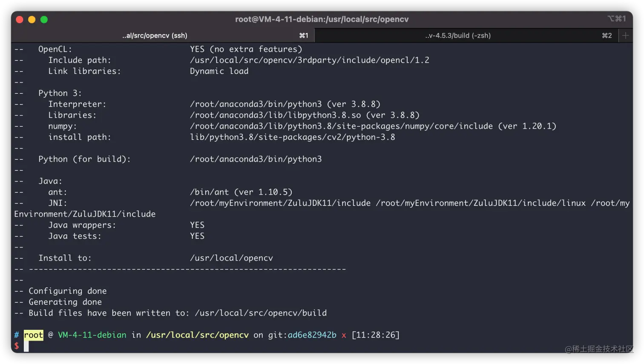Image resolution: width=644 pixels, height=364 pixels.
Task: Click the terminal cursor at the $ prompt
Action: click(x=26, y=346)
